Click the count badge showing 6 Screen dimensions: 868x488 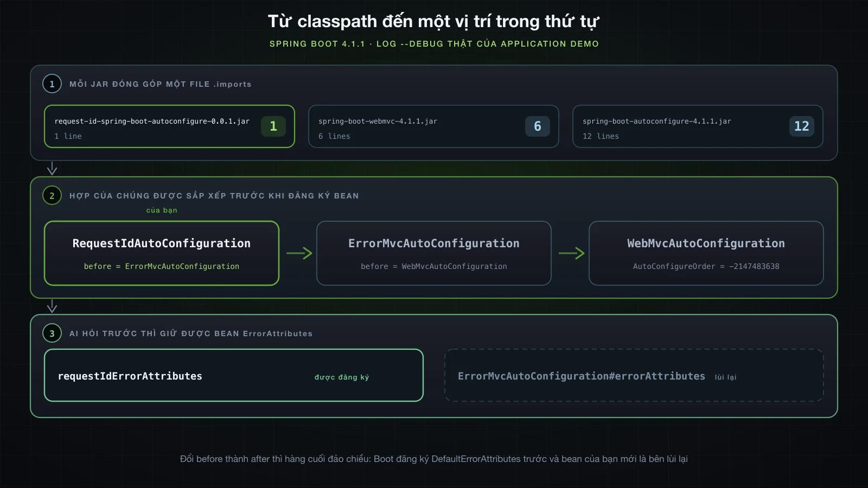pos(538,126)
